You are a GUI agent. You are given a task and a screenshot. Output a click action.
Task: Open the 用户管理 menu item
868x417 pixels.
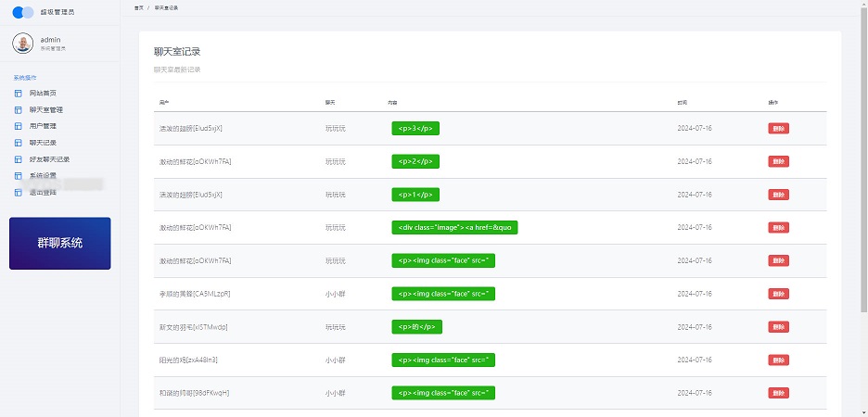[x=43, y=126]
